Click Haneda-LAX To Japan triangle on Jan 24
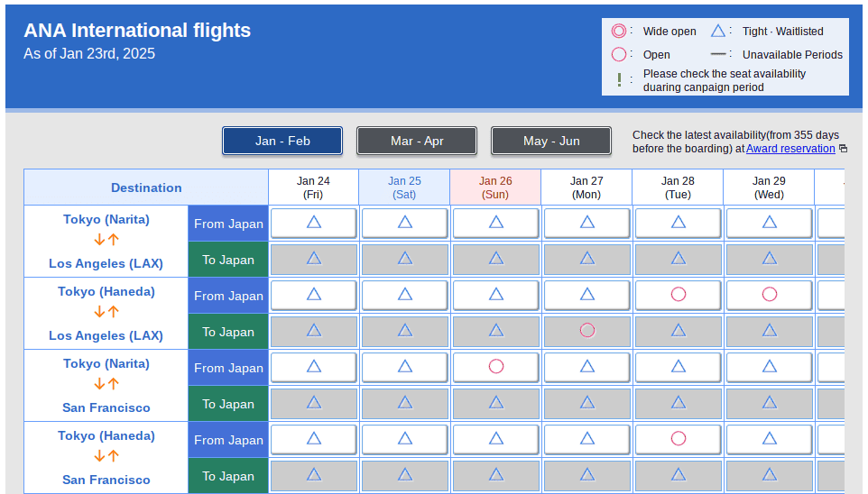 [314, 330]
